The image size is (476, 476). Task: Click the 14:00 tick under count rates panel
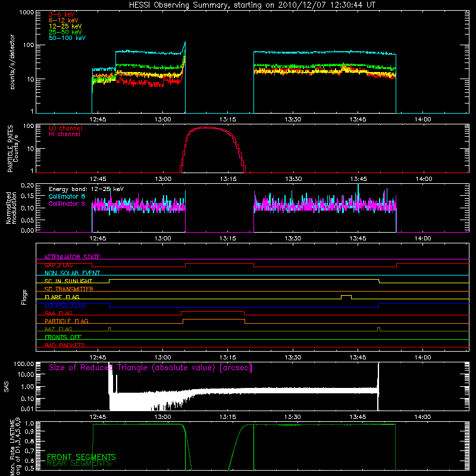pyautogui.click(x=422, y=120)
